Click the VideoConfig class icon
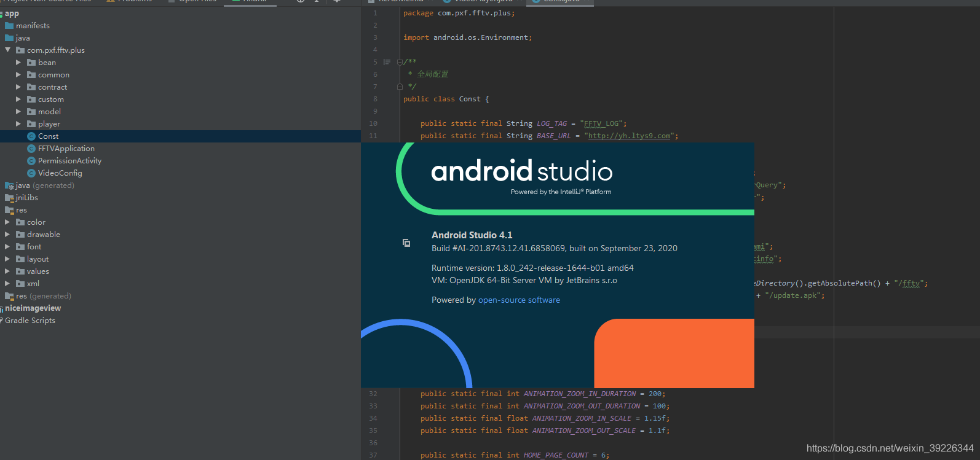The width and height of the screenshot is (980, 460). (x=31, y=173)
